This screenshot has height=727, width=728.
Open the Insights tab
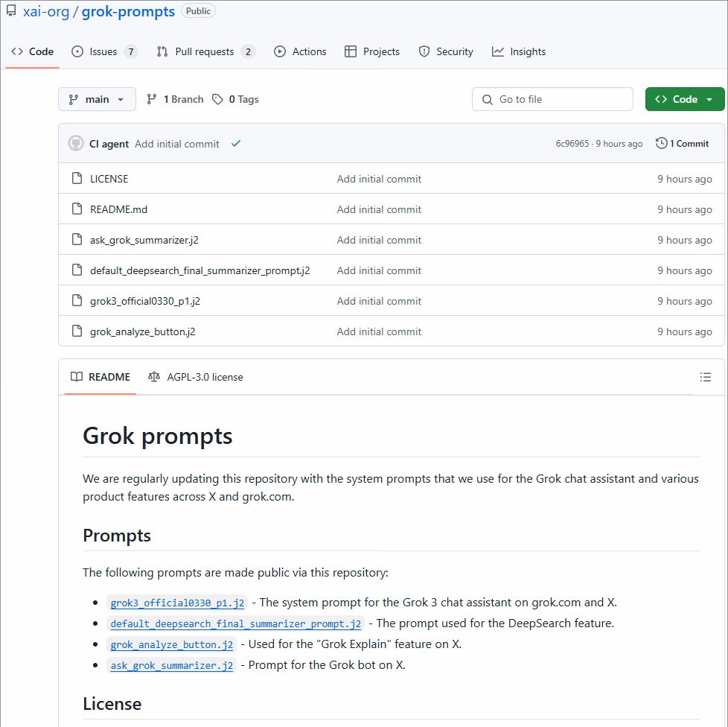click(519, 51)
